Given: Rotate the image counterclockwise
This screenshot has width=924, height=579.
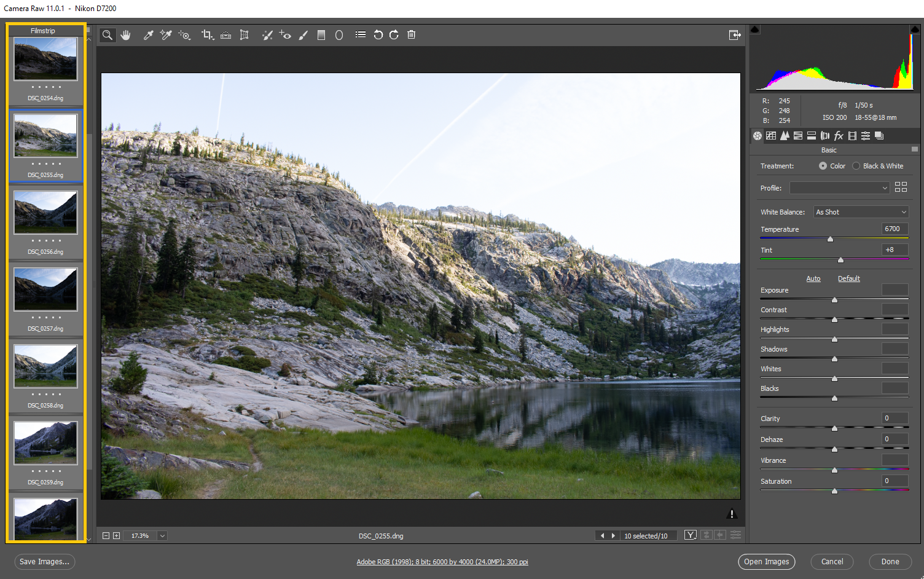Looking at the screenshot, I should pyautogui.click(x=378, y=34).
